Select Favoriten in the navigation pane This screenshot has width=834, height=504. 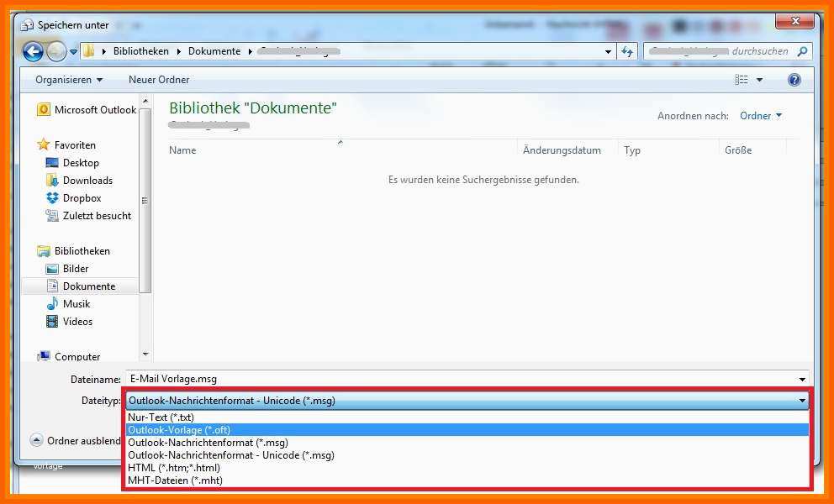tap(75, 144)
